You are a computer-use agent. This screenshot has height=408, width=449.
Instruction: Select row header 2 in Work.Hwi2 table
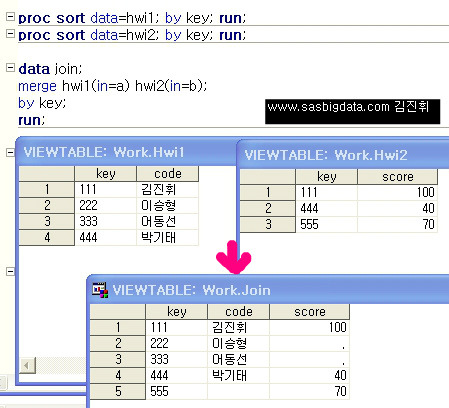click(268, 208)
